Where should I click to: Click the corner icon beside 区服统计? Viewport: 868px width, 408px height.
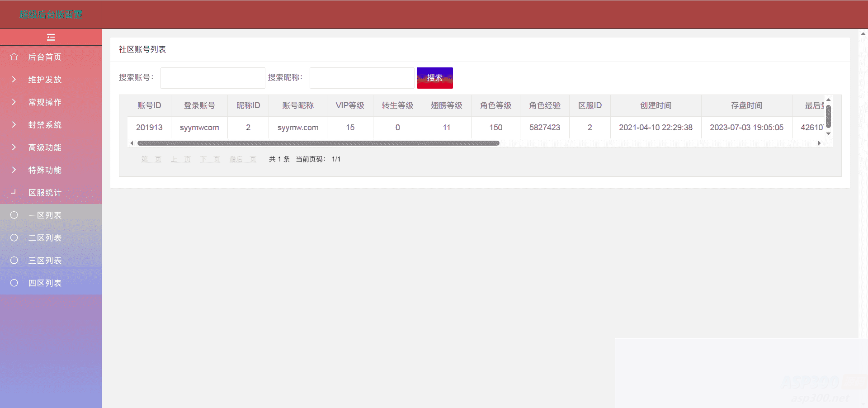pos(14,192)
